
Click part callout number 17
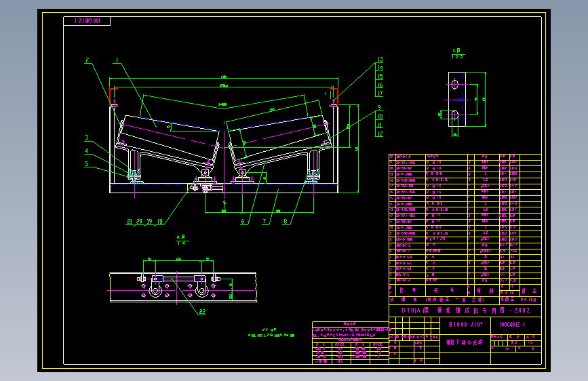(380, 94)
